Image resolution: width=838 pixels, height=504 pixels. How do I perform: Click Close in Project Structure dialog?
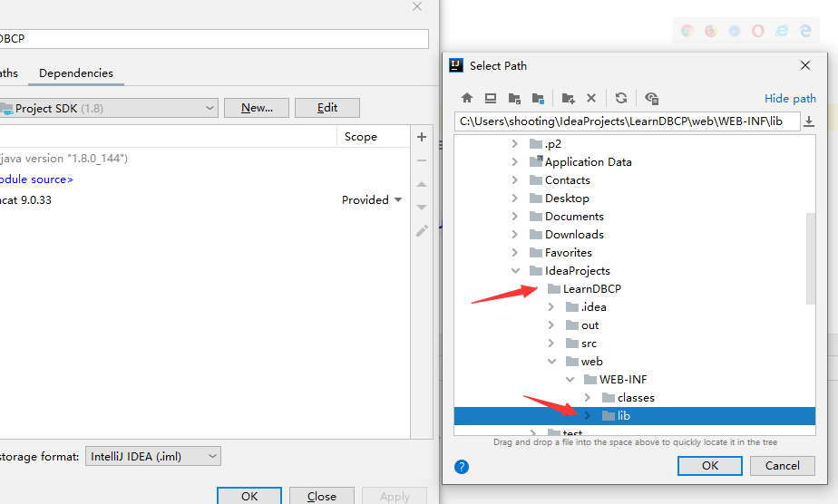(x=322, y=496)
